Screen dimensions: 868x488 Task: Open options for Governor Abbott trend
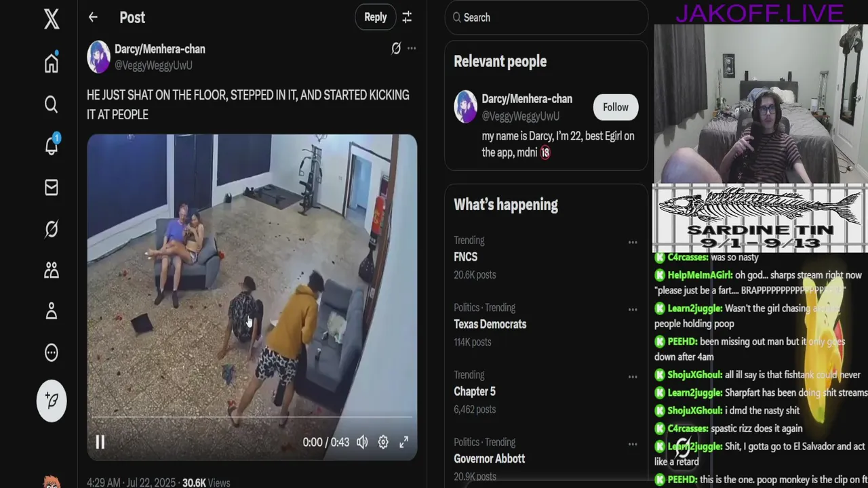pyautogui.click(x=633, y=444)
